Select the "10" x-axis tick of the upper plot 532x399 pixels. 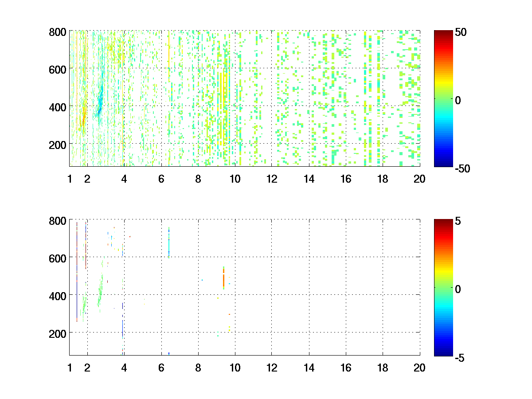(235, 179)
